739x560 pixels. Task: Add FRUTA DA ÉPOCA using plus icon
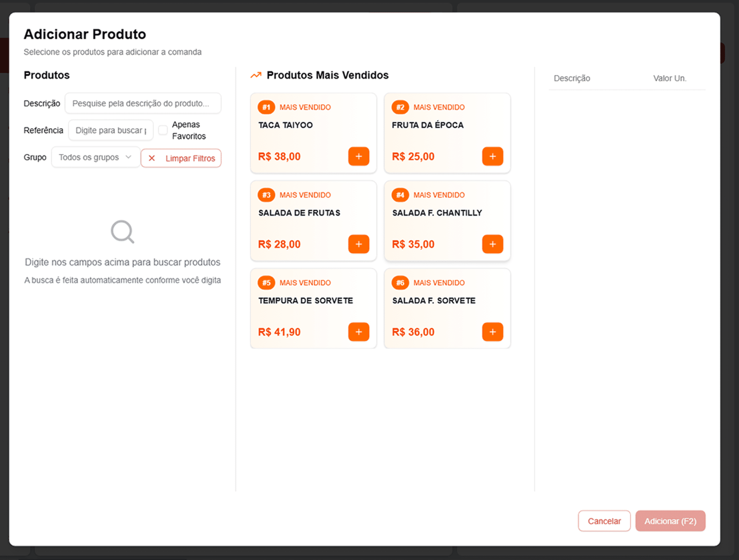(492, 157)
